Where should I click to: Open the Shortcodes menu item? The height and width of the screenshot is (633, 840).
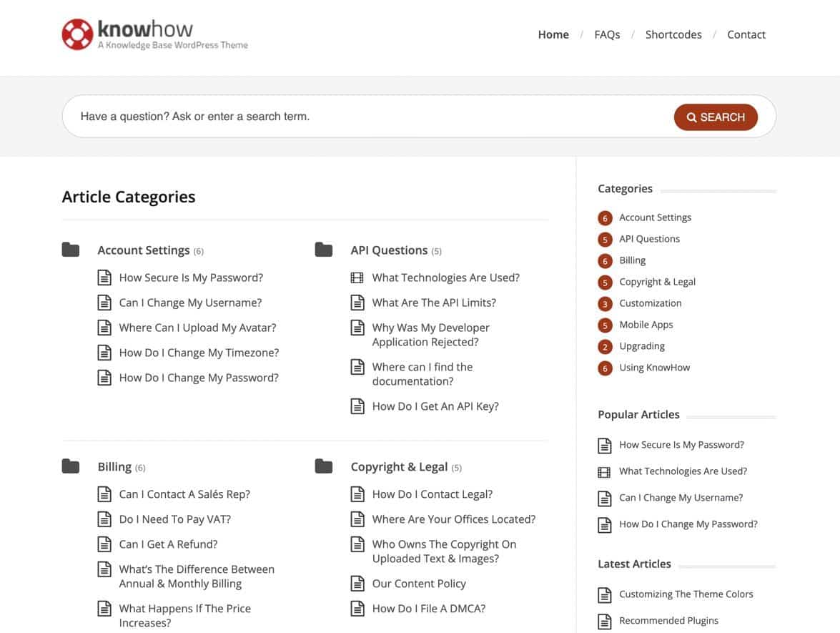pyautogui.click(x=673, y=34)
